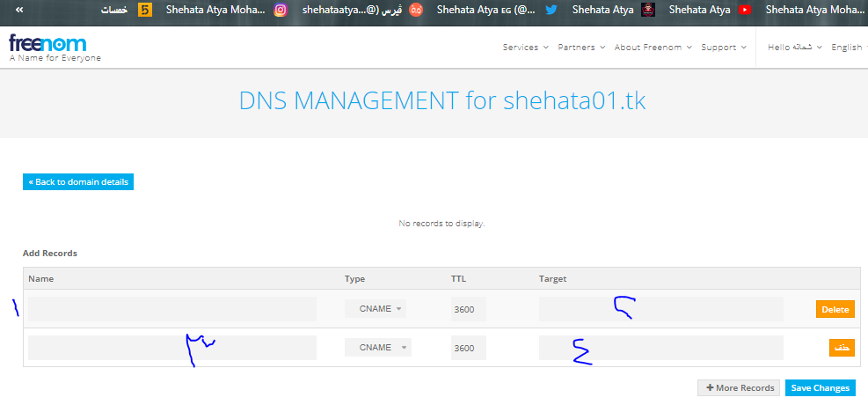Open the red circular Fares bookmark icon
868x405 pixels.
[x=416, y=10]
